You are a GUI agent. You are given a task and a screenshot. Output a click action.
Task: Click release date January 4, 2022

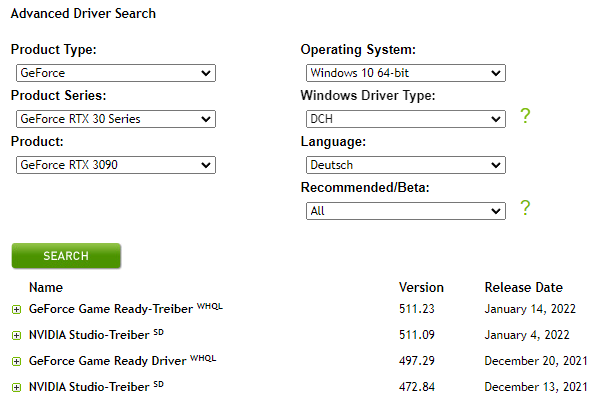click(527, 335)
